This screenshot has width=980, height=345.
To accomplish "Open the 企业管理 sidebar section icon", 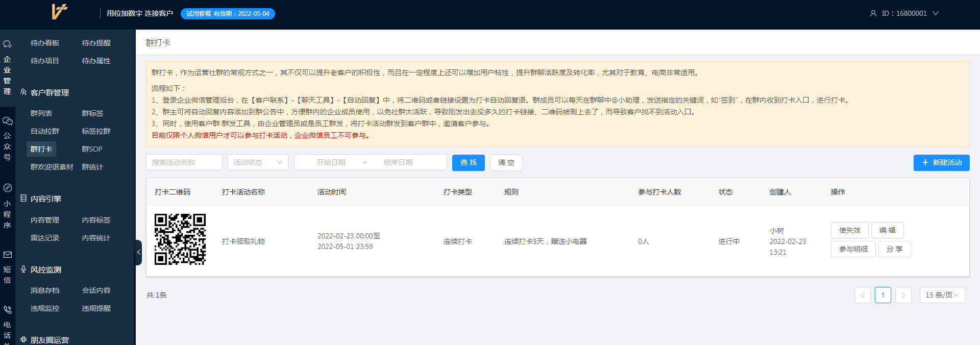I will point(7,44).
